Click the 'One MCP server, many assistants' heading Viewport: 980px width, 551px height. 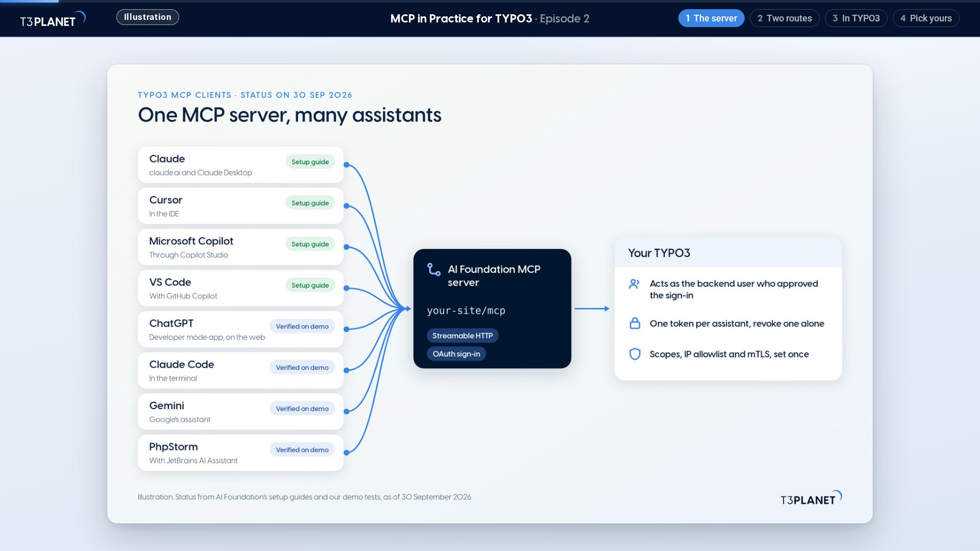click(x=289, y=115)
